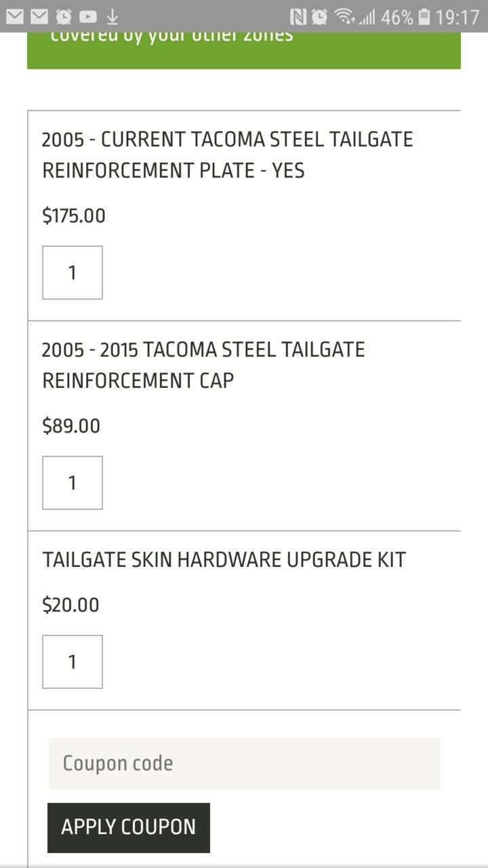Open the alarm notification icon on the left
The width and height of the screenshot is (488, 868).
pos(64,16)
